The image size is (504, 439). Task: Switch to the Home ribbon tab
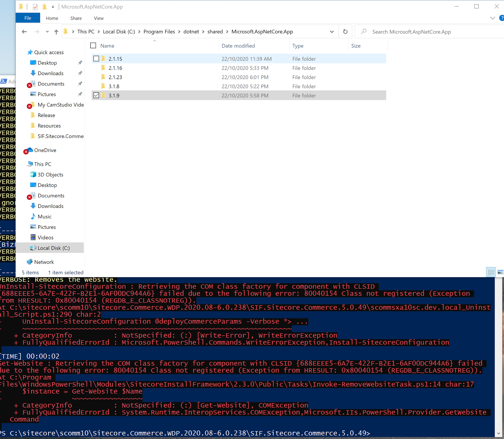click(x=52, y=18)
